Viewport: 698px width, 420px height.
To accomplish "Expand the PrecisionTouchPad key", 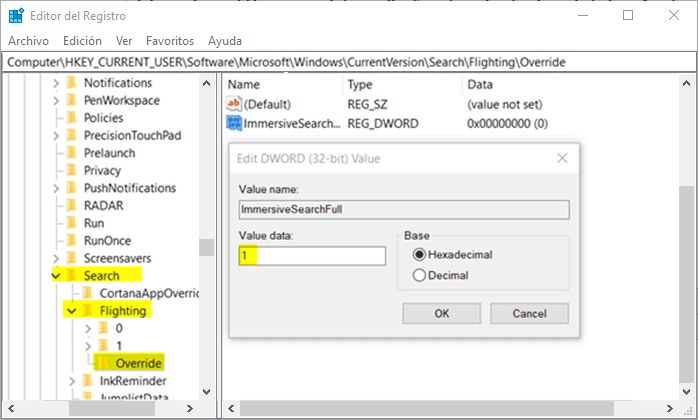I will click(56, 136).
